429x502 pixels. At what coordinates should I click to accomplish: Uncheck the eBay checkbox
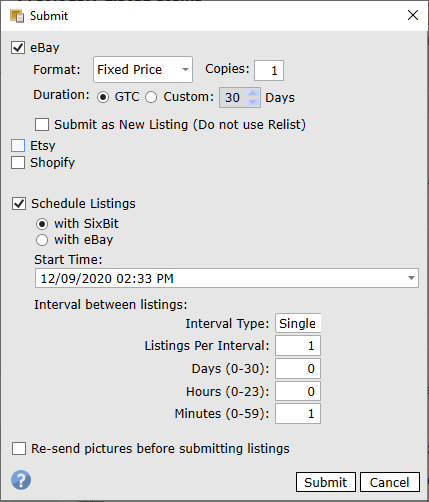pyautogui.click(x=18, y=48)
